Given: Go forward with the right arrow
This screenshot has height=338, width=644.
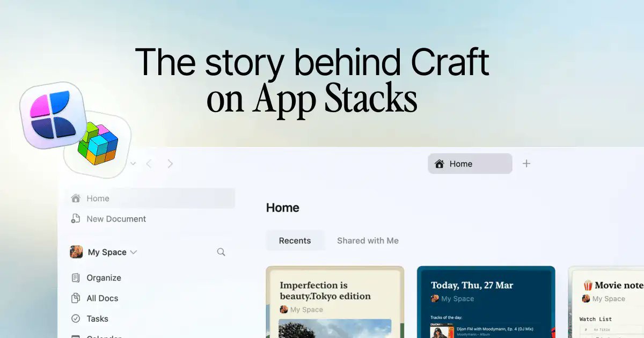Looking at the screenshot, I should click(170, 164).
